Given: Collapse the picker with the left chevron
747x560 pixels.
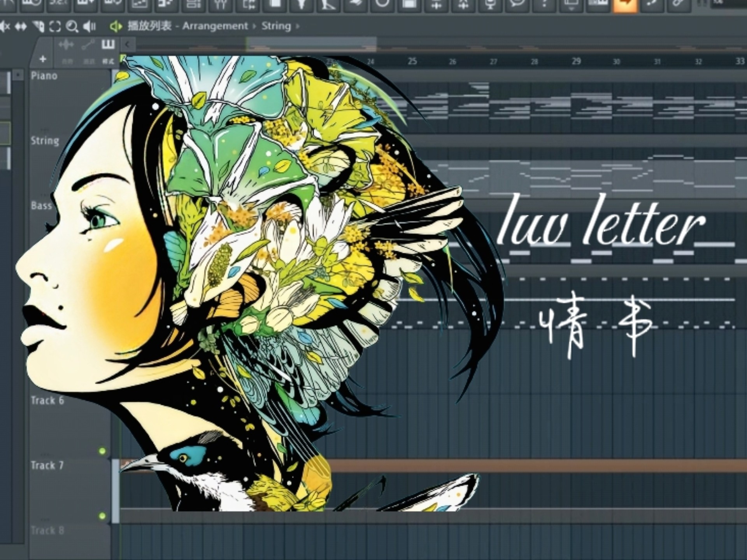Looking at the screenshot, I should 128,44.
